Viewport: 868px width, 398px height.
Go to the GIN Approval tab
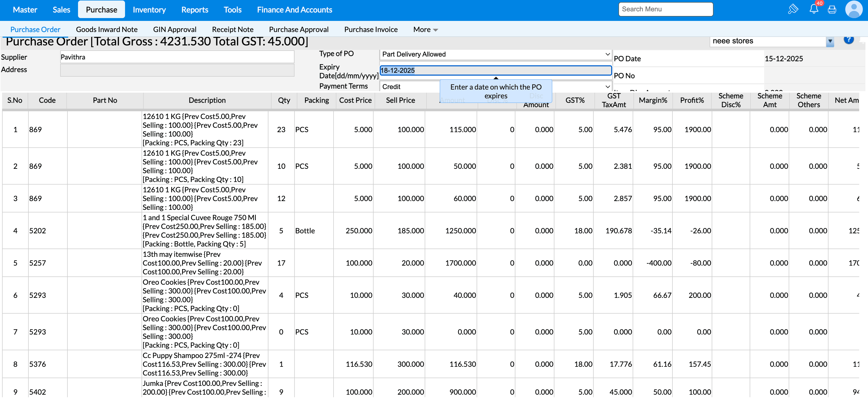(175, 30)
